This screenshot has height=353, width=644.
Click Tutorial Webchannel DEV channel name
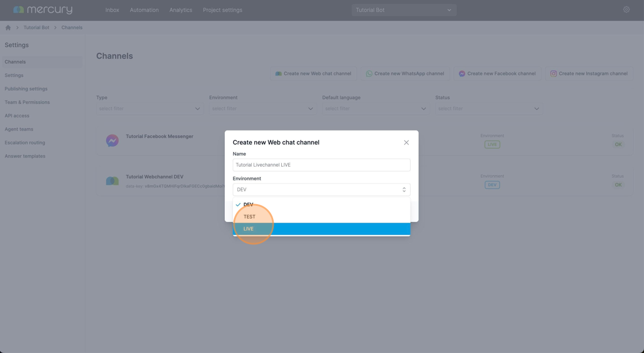tap(155, 177)
